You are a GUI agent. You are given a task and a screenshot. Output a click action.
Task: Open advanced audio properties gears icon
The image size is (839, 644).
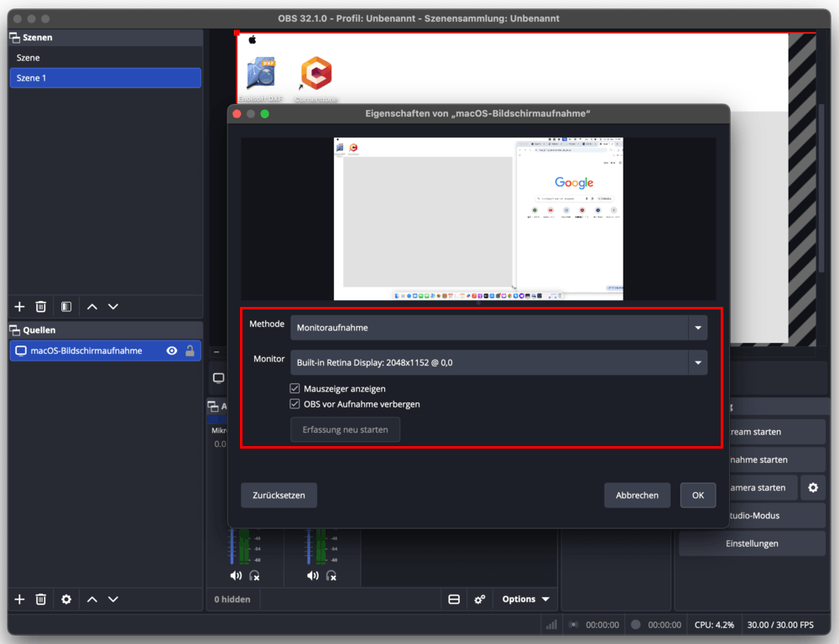click(480, 600)
